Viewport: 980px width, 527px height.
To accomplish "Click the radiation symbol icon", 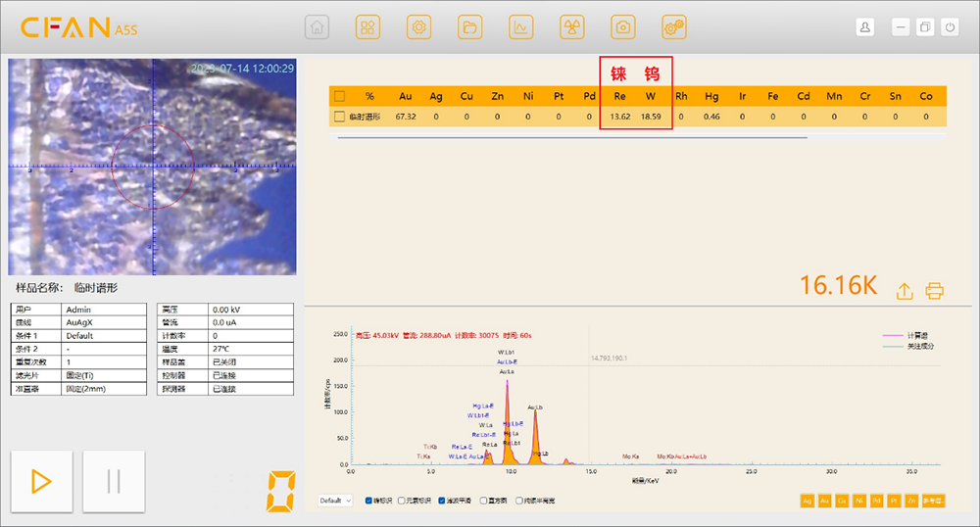I will (571, 27).
